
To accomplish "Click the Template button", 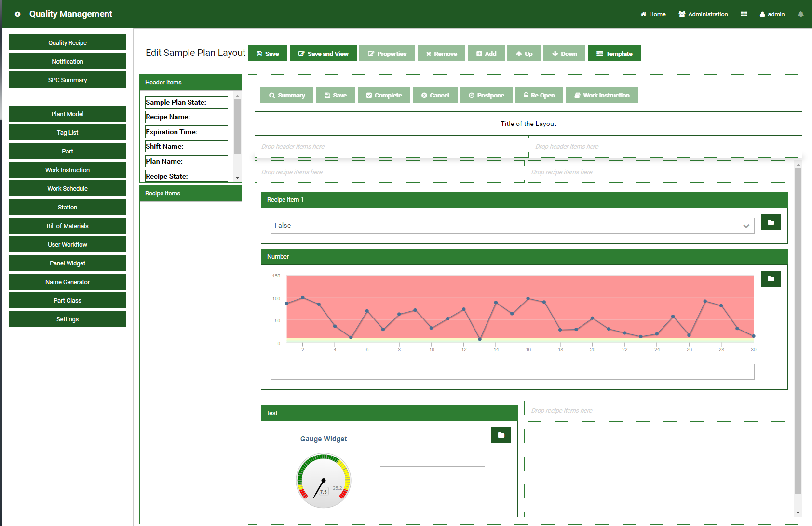I will point(614,54).
